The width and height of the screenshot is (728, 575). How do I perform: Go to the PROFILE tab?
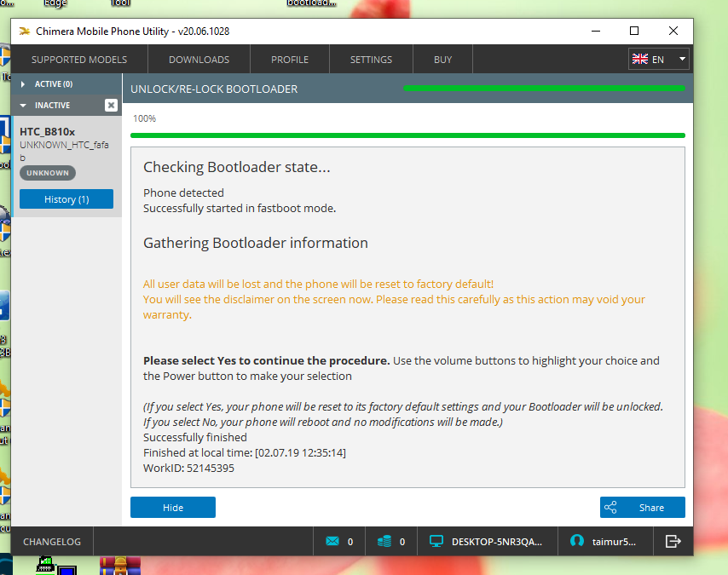[290, 60]
